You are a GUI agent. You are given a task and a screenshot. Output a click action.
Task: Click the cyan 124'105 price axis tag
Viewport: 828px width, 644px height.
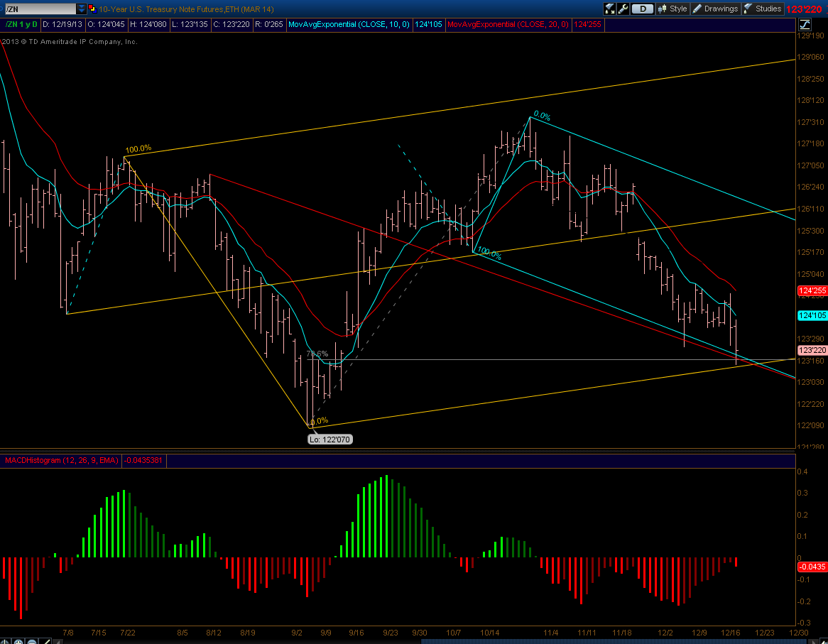point(812,316)
